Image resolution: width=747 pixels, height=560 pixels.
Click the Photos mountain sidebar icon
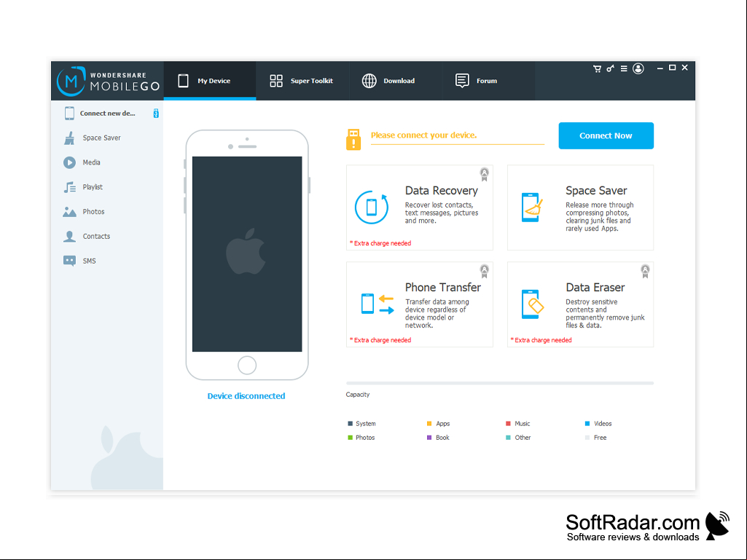pyautogui.click(x=69, y=212)
